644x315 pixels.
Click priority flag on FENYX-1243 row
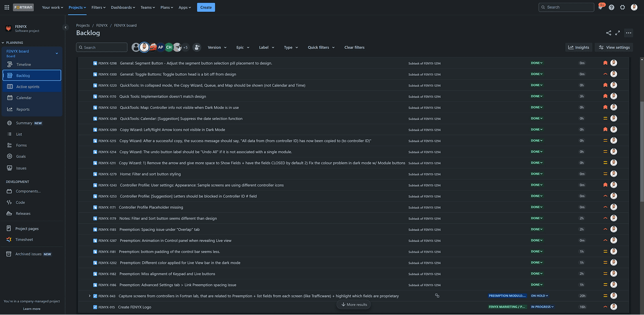pos(605,185)
